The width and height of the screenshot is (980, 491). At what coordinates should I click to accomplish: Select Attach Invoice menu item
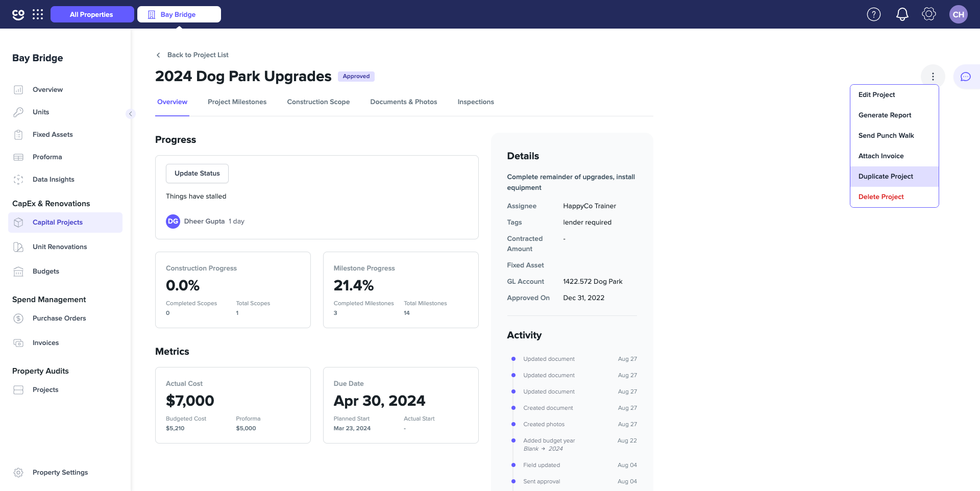pyautogui.click(x=894, y=156)
